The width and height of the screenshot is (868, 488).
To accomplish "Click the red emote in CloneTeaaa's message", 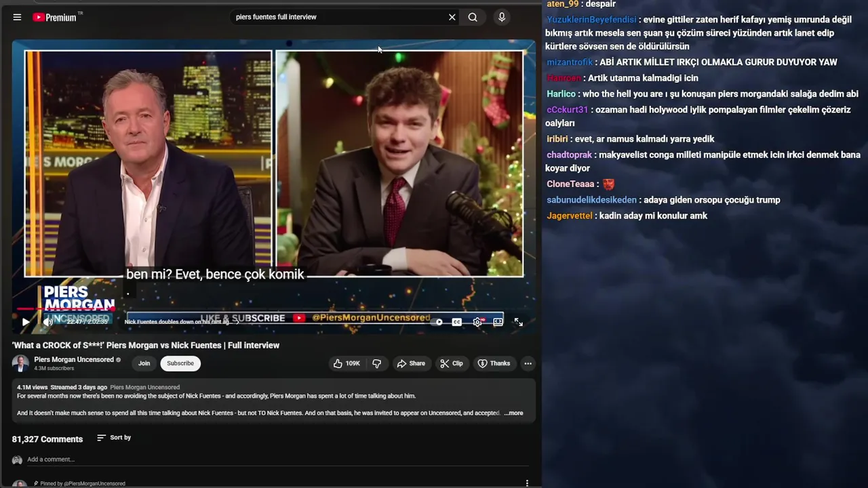I will coord(608,184).
